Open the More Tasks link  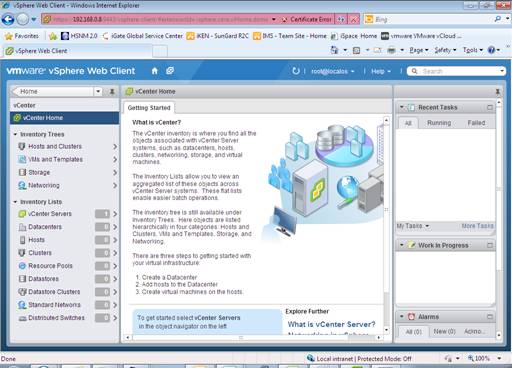pyautogui.click(x=477, y=226)
